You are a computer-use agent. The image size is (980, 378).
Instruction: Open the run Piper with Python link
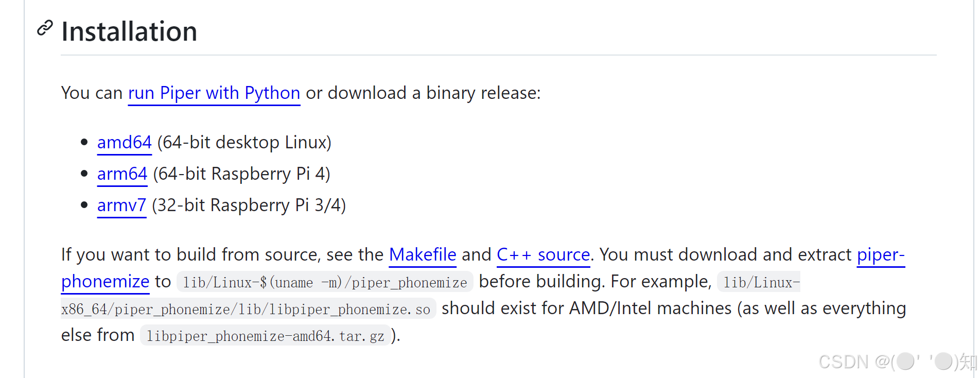[x=214, y=93]
